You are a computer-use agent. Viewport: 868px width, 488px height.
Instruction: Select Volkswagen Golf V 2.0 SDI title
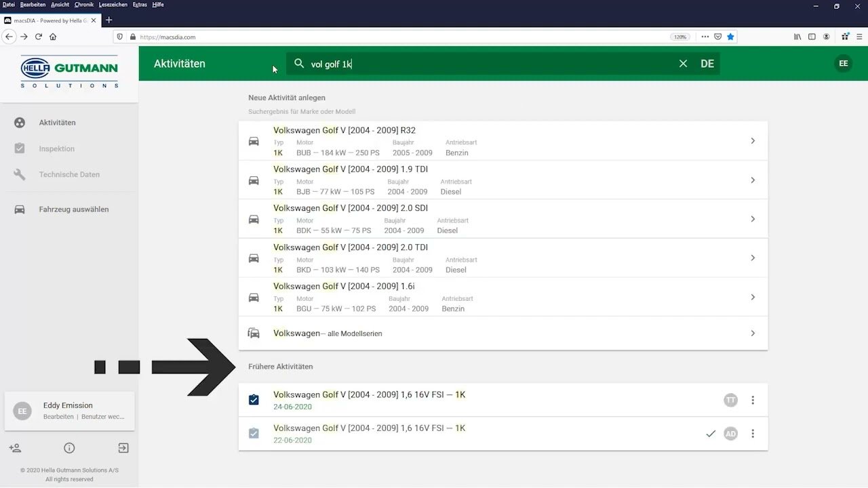tap(351, 208)
